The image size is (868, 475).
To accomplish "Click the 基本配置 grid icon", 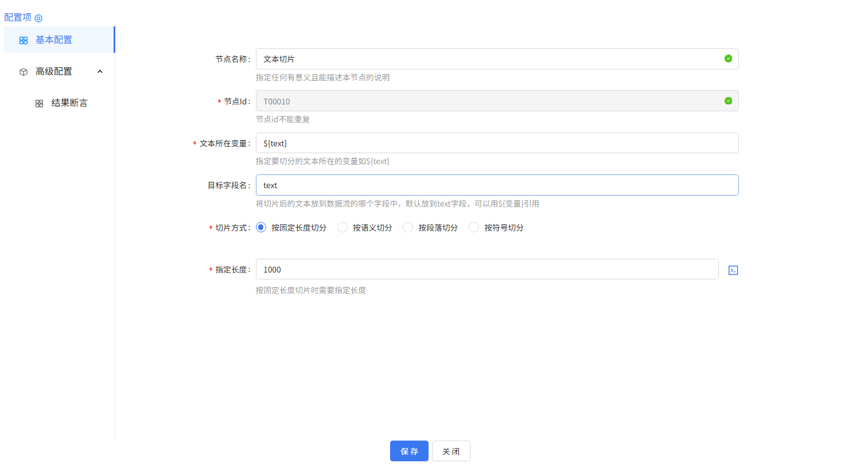I will (x=24, y=40).
